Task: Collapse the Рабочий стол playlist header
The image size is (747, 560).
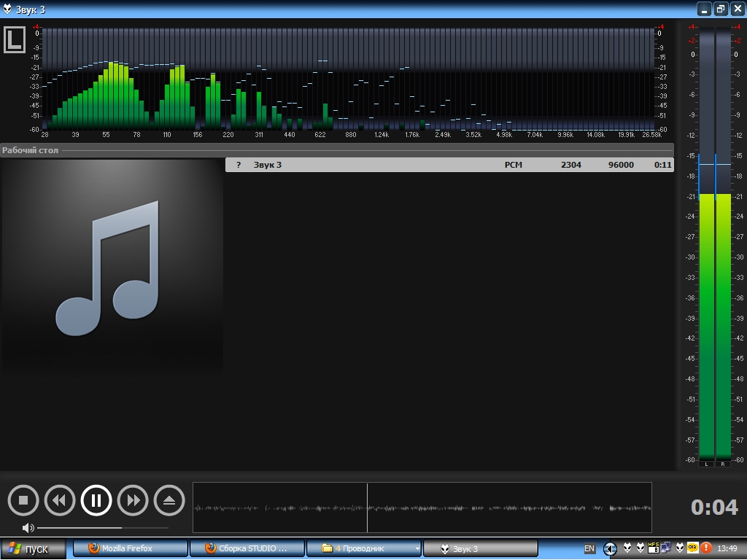Action: [x=30, y=150]
